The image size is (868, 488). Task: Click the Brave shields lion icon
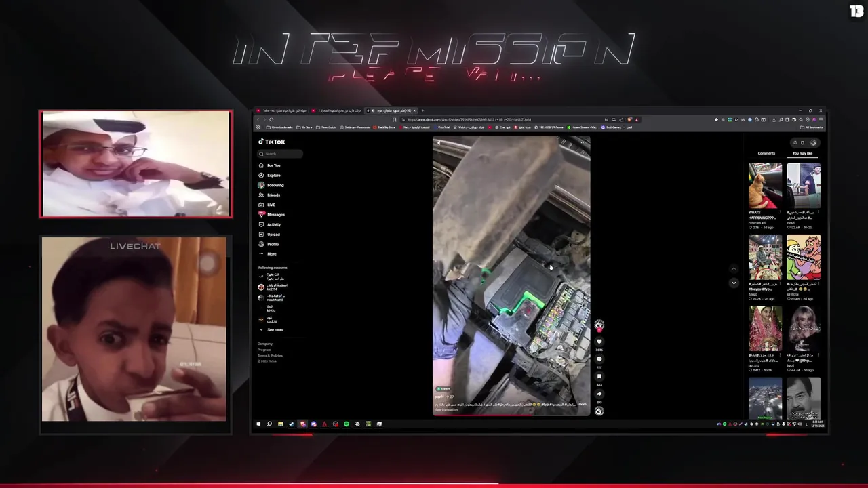coord(629,119)
